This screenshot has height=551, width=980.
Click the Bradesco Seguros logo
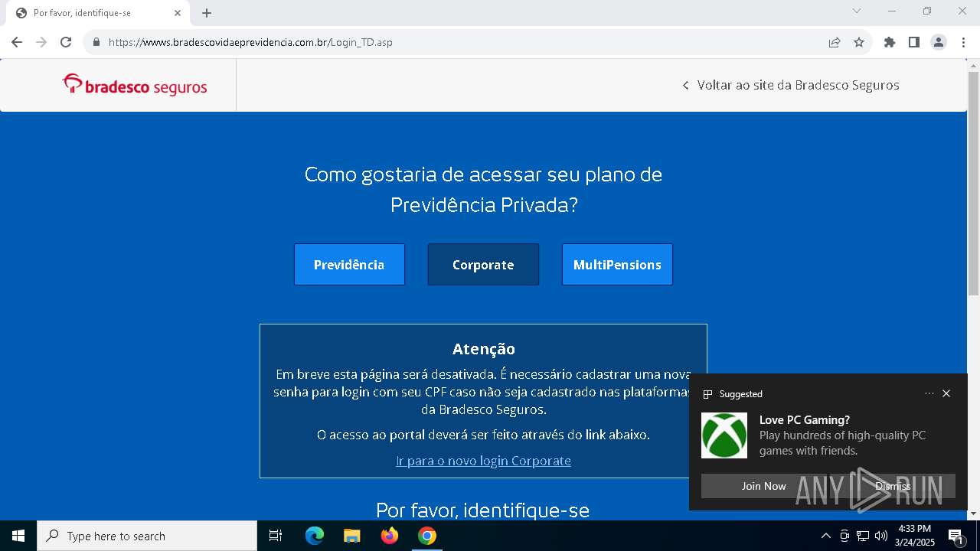135,85
